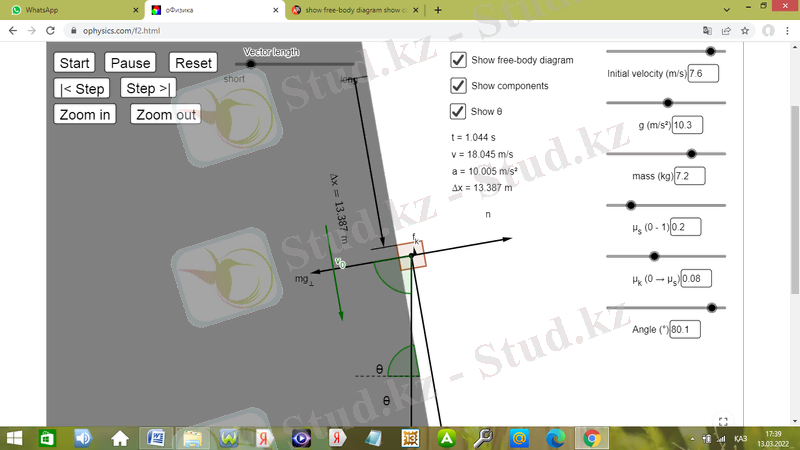Close the WhatsApp tab
Screen dimensions: 800x450
point(136,10)
